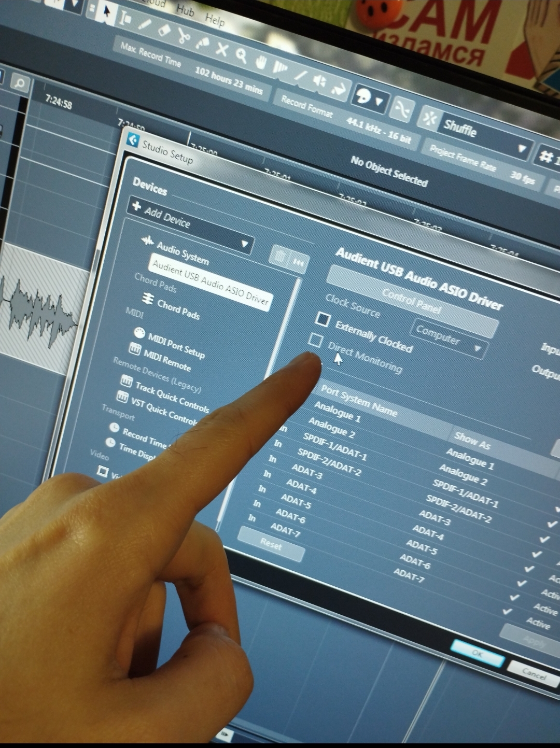Image resolution: width=560 pixels, height=748 pixels.
Task: Toggle the visible checkmark for ADAT-6
Action: point(514,597)
